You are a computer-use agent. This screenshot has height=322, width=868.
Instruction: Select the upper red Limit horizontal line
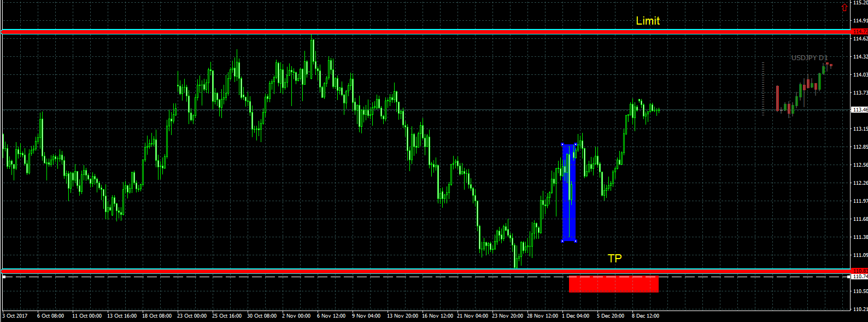426,32
